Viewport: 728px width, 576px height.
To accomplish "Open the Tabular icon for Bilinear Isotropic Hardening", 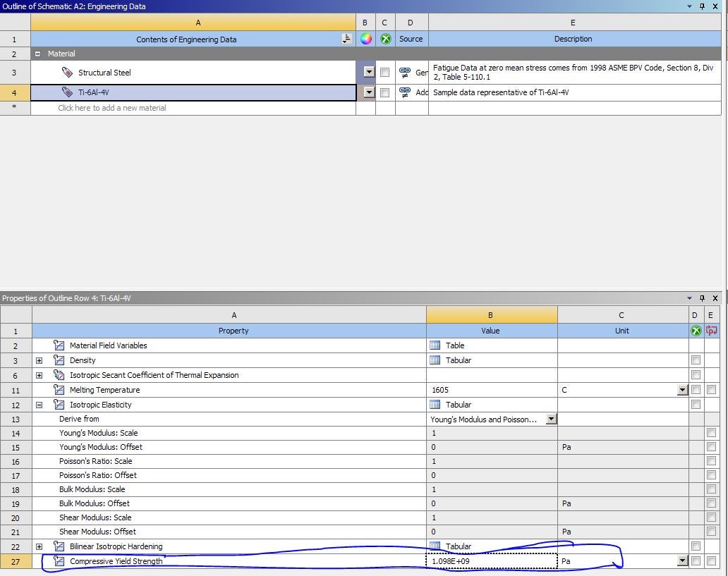I will 435,546.
